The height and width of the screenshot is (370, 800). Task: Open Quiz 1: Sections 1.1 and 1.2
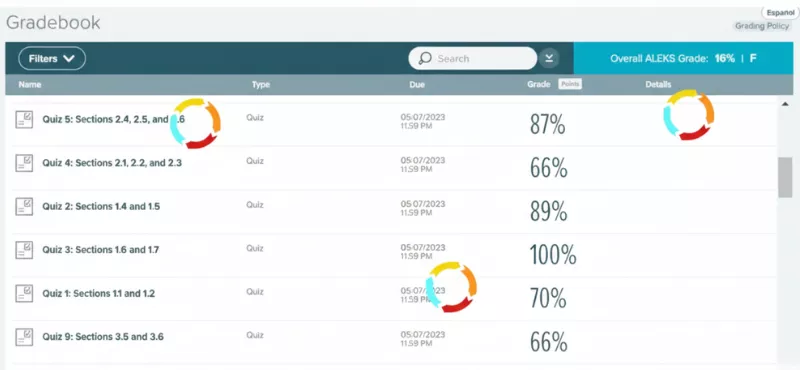click(x=98, y=293)
